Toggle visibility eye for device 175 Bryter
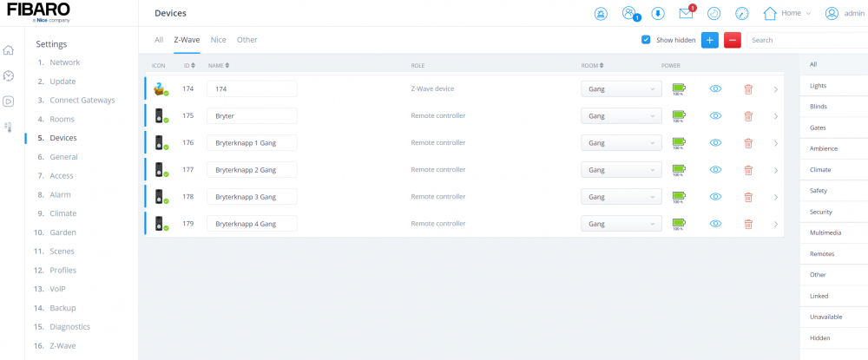The height and width of the screenshot is (360, 868). 715,116
